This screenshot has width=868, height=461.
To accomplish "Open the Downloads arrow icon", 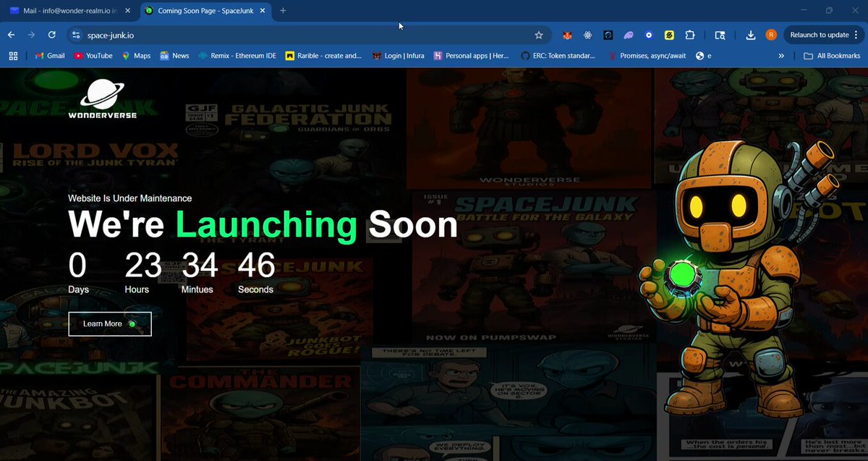I will click(751, 35).
